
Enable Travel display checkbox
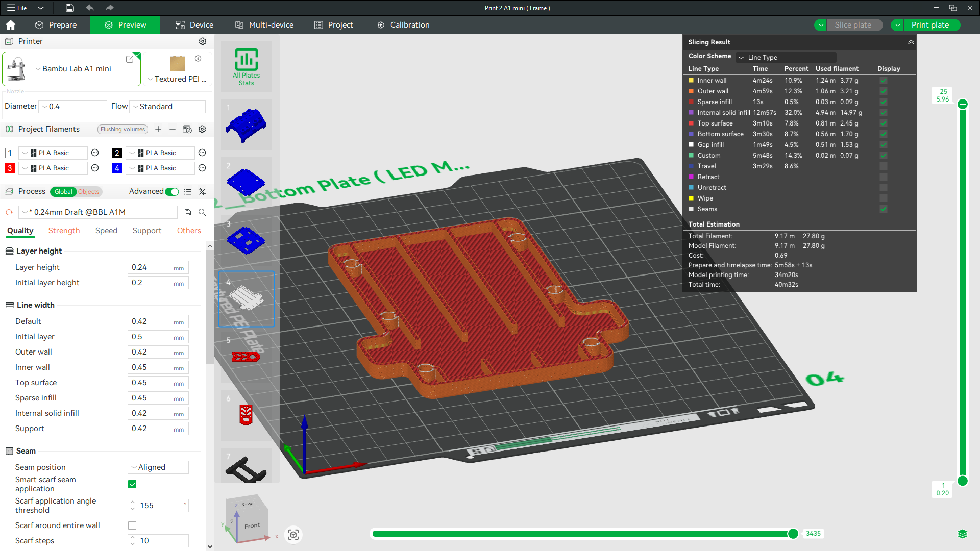[884, 166]
